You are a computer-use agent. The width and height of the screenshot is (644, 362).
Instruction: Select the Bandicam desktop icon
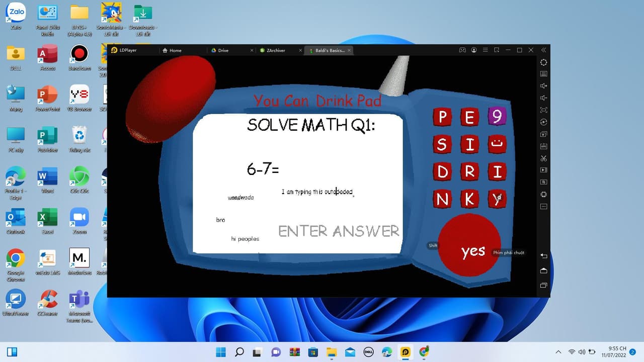[79, 57]
